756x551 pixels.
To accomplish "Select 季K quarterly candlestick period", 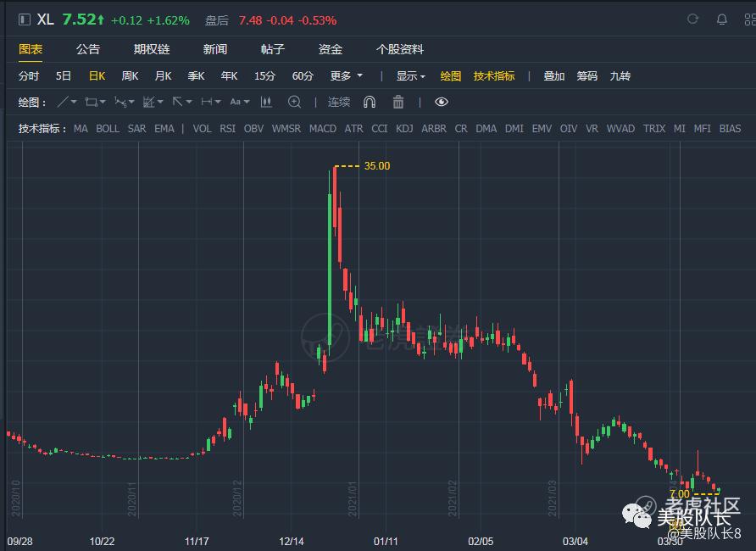I will tap(197, 76).
